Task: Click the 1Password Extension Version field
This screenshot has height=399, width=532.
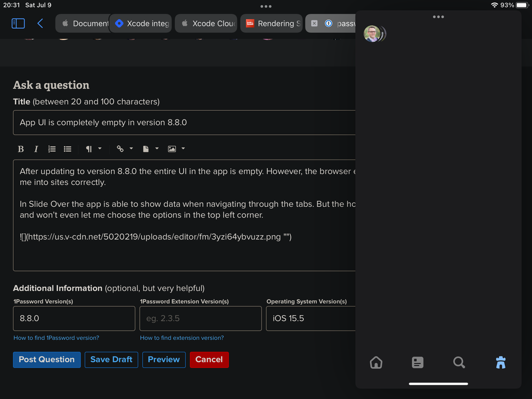Action: pos(200,319)
